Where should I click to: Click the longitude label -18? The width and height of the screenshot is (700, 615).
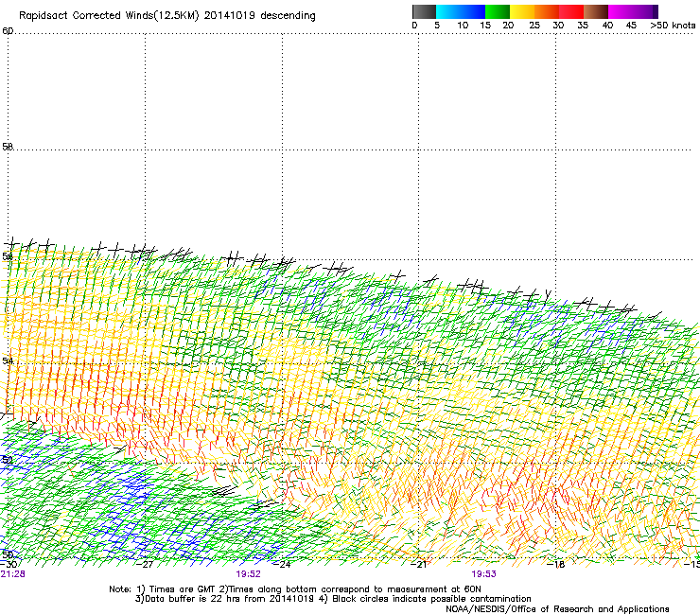point(556,565)
